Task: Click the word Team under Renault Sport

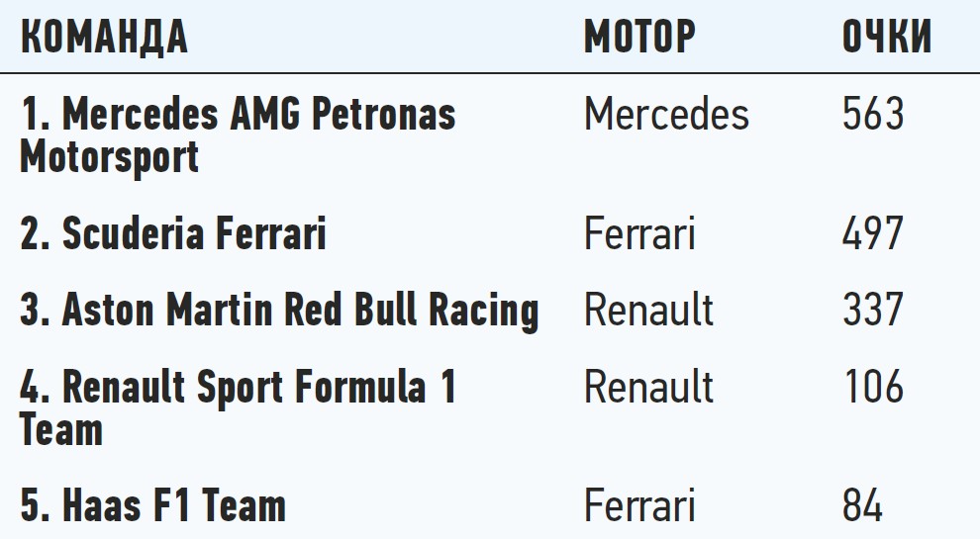Action: tap(61, 430)
